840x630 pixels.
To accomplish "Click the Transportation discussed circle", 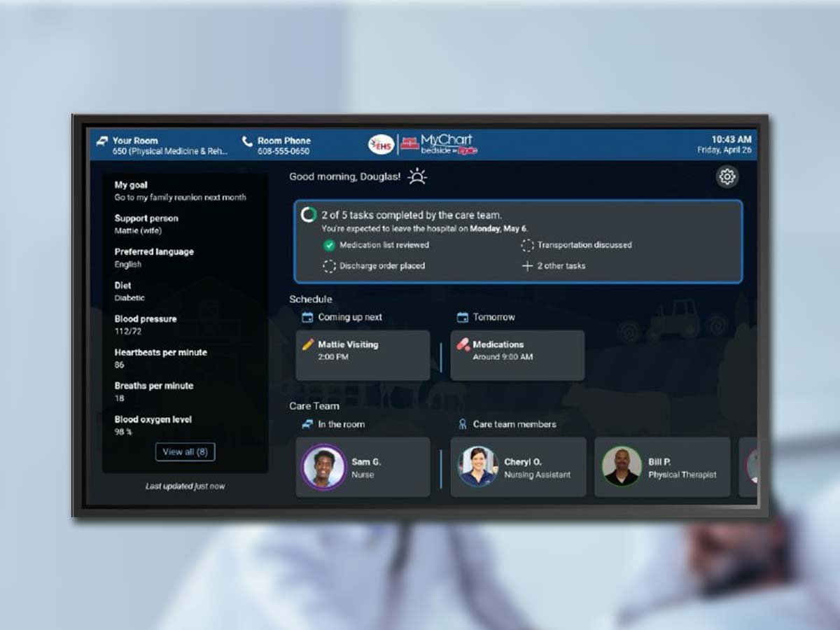I will (x=527, y=245).
